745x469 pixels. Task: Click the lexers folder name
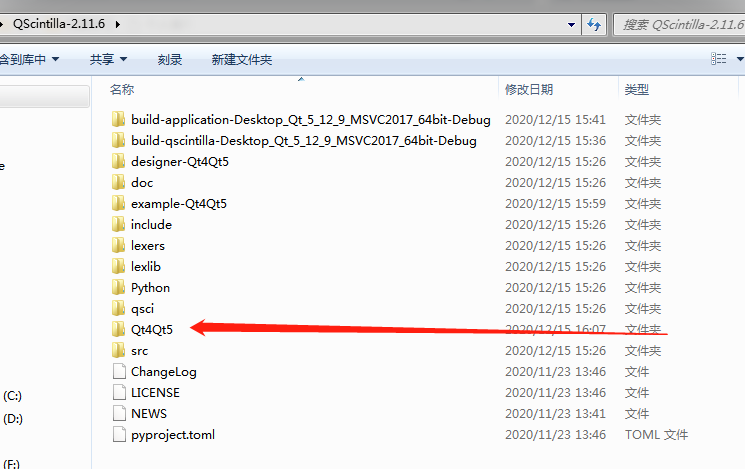[x=148, y=245]
